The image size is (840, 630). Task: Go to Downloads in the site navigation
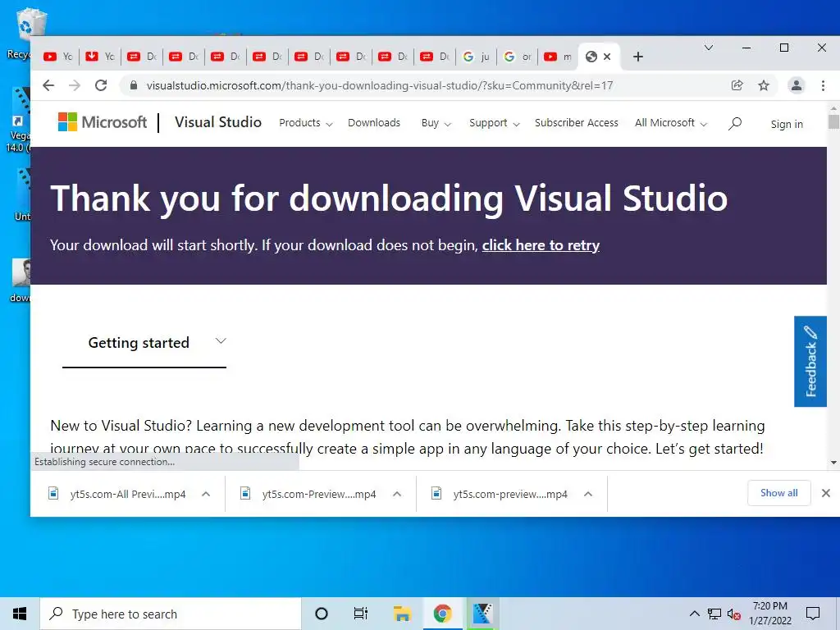(x=374, y=123)
